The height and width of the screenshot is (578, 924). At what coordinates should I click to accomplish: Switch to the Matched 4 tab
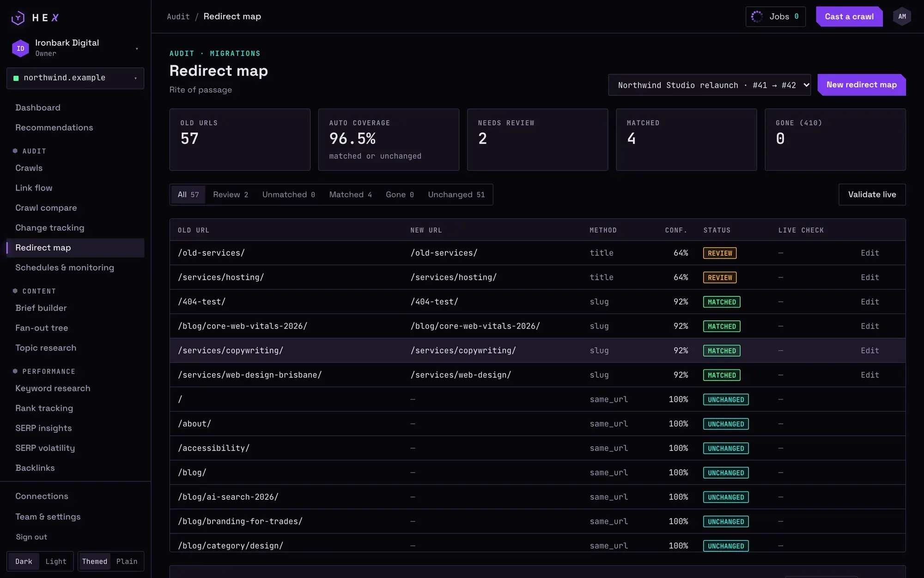(x=350, y=195)
